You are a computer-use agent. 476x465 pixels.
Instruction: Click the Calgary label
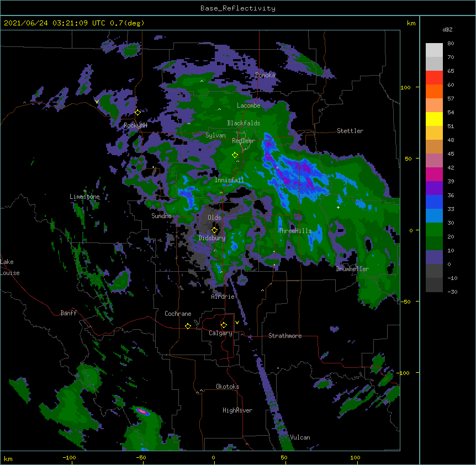pyautogui.click(x=220, y=333)
